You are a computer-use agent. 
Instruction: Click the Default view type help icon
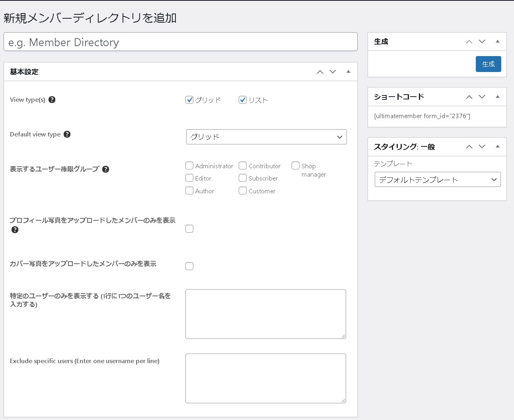click(67, 134)
